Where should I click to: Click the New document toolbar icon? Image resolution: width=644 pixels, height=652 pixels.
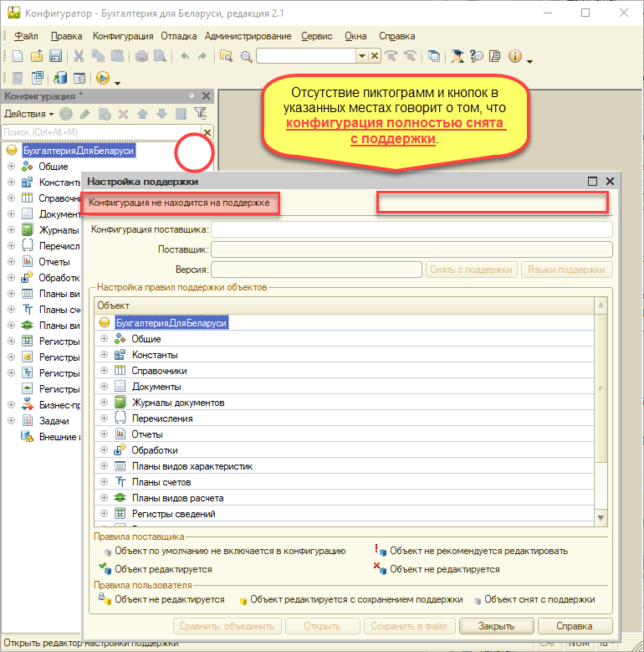(x=18, y=56)
